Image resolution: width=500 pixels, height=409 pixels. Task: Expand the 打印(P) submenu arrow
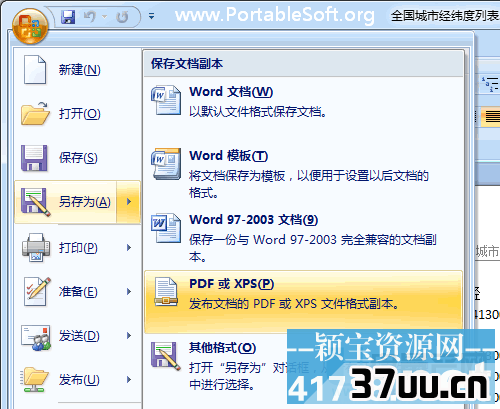coord(129,248)
